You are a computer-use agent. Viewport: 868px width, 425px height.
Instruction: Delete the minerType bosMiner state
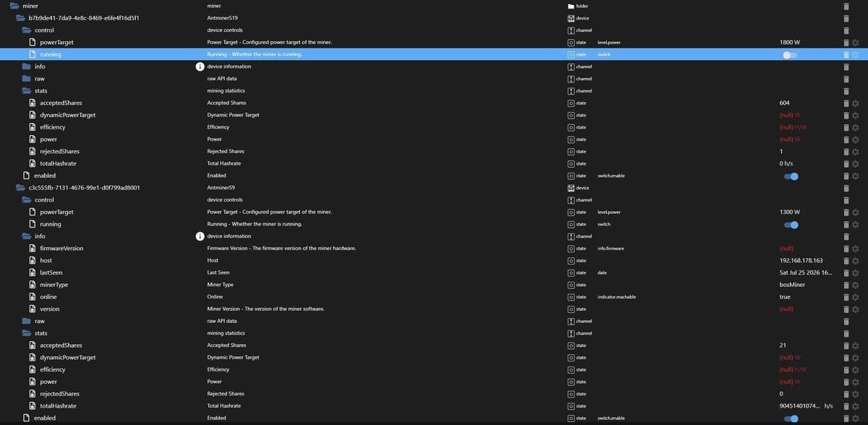(x=846, y=285)
